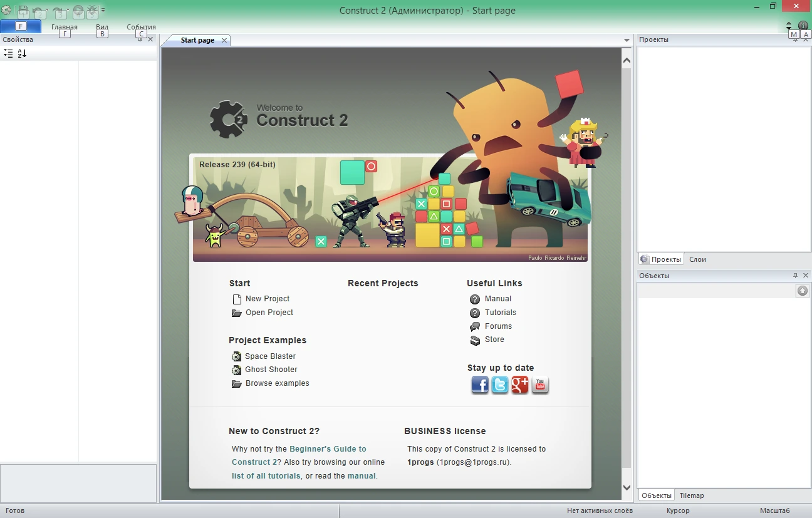
Task: Click the Construct 2 gear icon in the title bar
Action: [6, 10]
